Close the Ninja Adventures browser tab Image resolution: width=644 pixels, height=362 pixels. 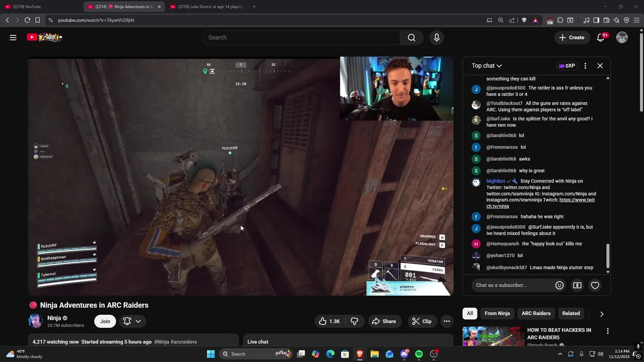(x=159, y=7)
